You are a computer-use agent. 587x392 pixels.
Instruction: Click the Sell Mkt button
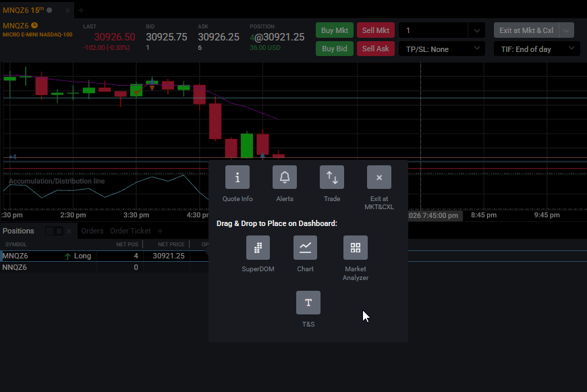376,30
